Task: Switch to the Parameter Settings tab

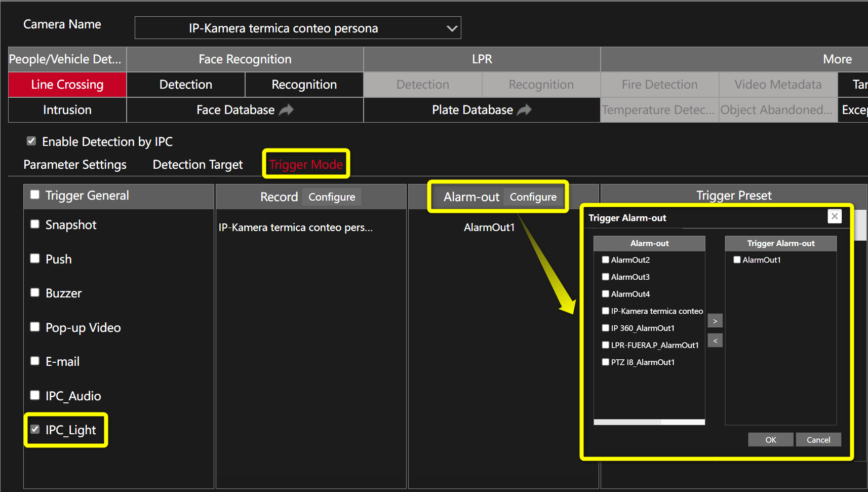Action: click(x=74, y=164)
